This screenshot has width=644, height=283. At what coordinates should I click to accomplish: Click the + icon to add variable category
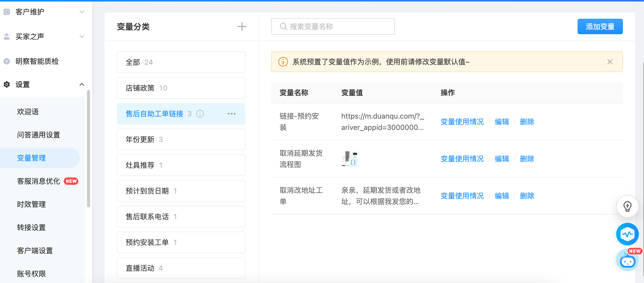242,27
